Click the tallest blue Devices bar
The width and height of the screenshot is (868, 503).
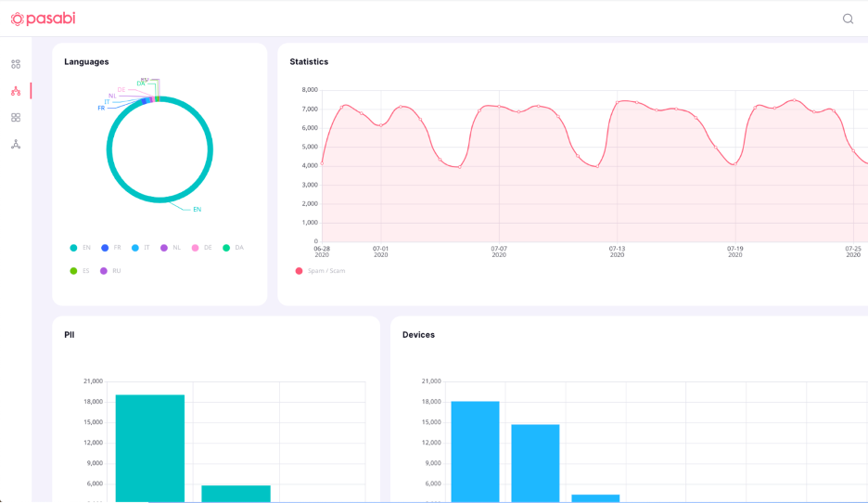[475, 451]
